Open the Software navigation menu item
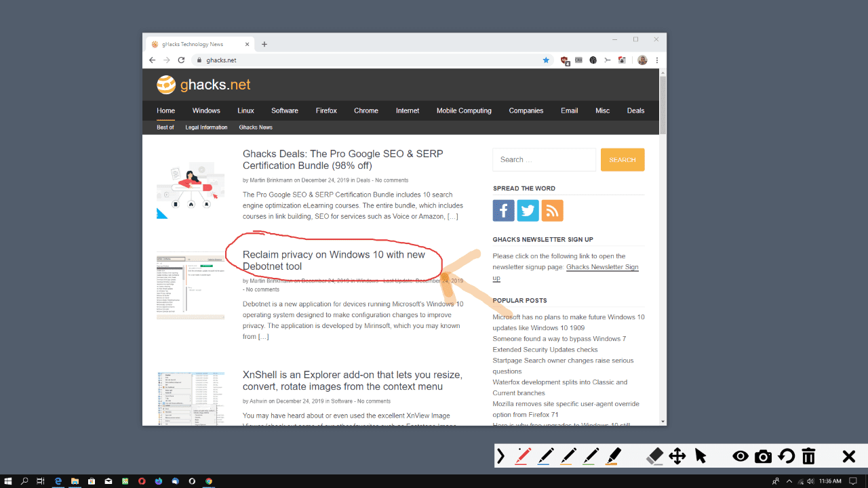Image resolution: width=868 pixels, height=488 pixels. tap(285, 110)
